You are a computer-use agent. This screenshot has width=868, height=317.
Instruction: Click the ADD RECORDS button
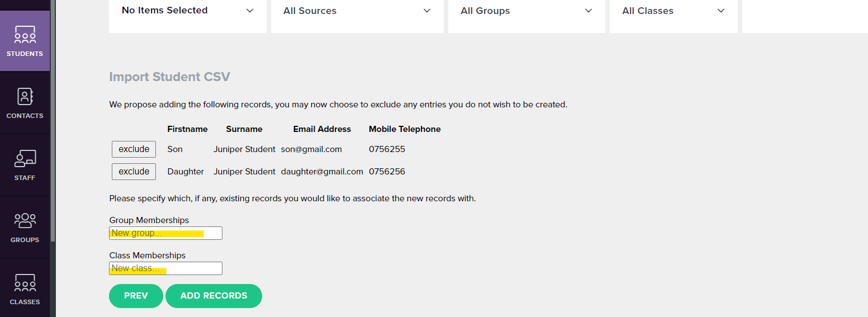click(214, 296)
